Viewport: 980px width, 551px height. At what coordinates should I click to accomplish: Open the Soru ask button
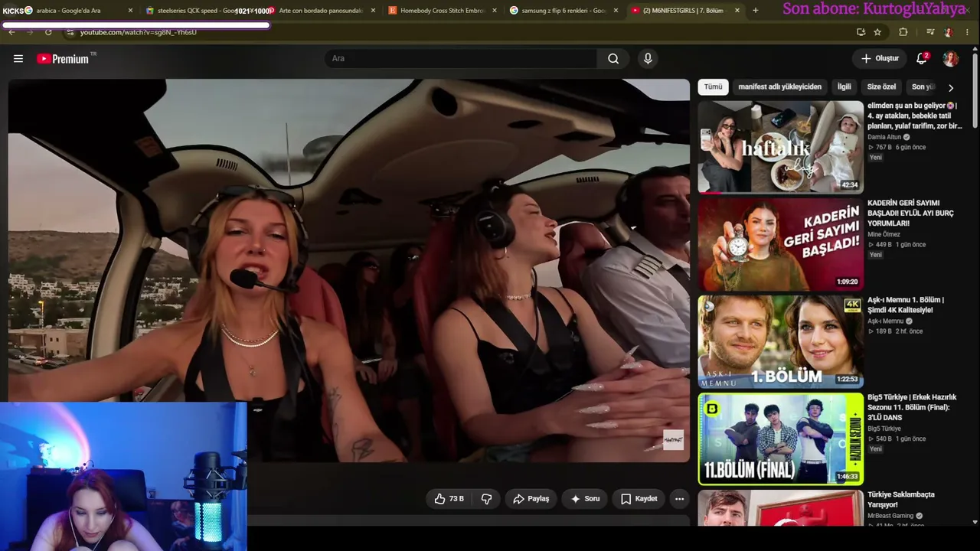pyautogui.click(x=585, y=499)
